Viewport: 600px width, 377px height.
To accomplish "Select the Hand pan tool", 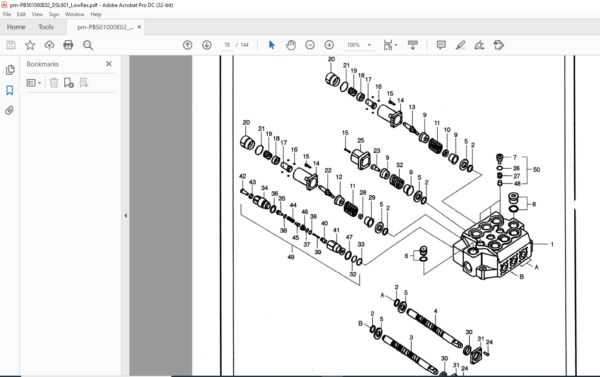I will (x=291, y=45).
